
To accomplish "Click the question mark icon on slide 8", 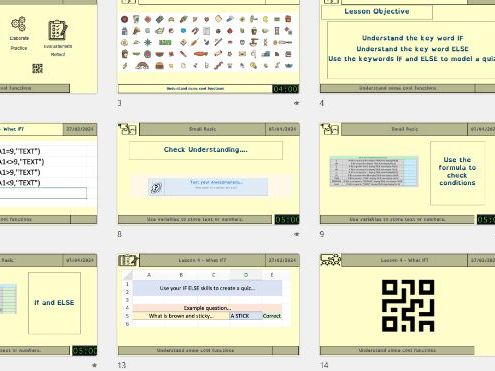I will click(x=156, y=188).
